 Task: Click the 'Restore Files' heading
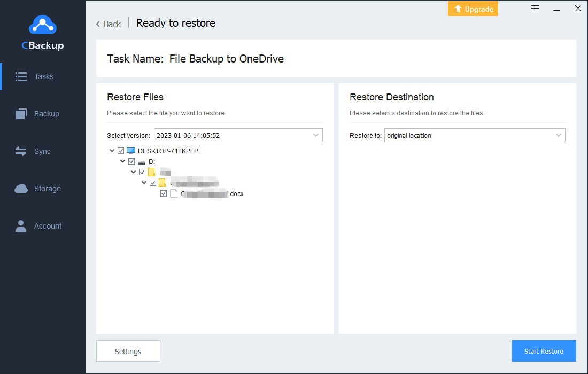point(135,97)
